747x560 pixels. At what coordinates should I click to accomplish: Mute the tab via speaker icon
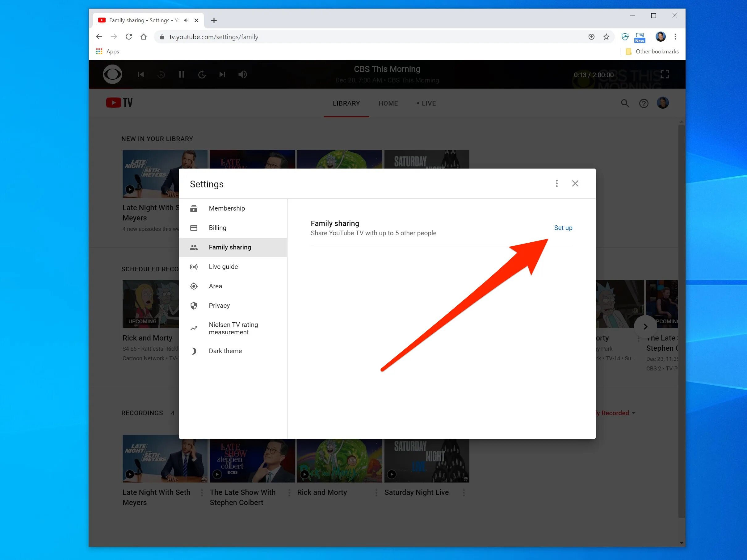point(186,21)
